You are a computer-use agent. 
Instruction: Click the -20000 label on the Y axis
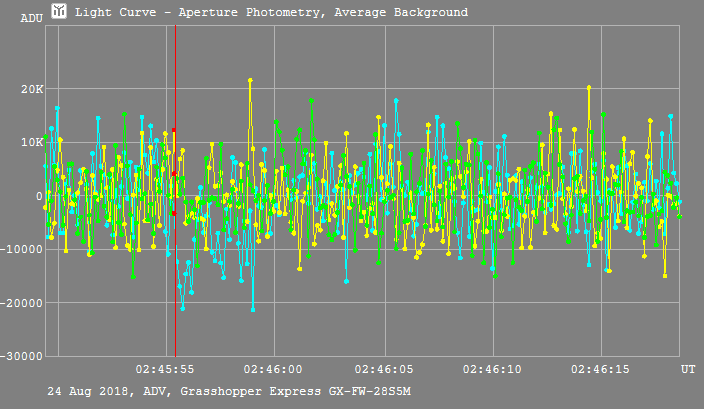point(24,303)
